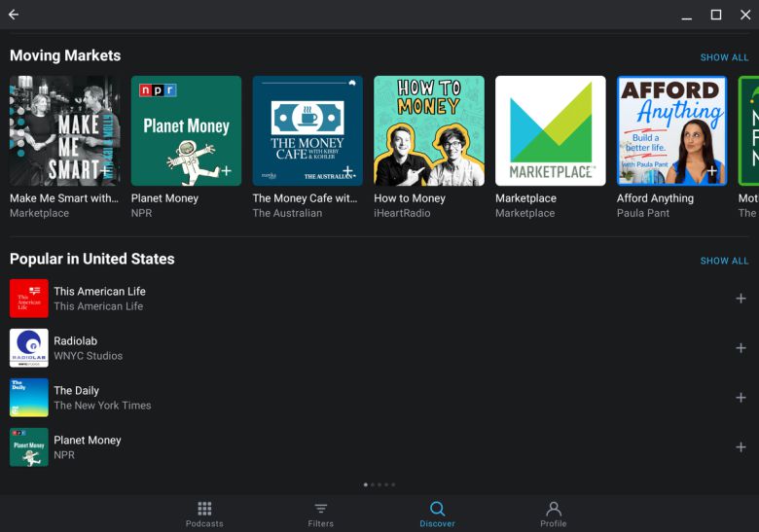
Task: Click plus on The Money Cafe artwork
Action: (x=347, y=171)
